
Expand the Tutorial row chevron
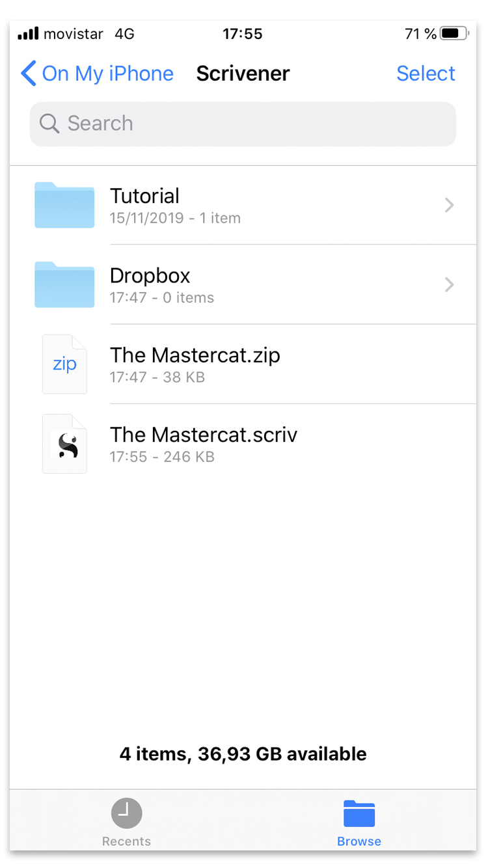click(449, 206)
